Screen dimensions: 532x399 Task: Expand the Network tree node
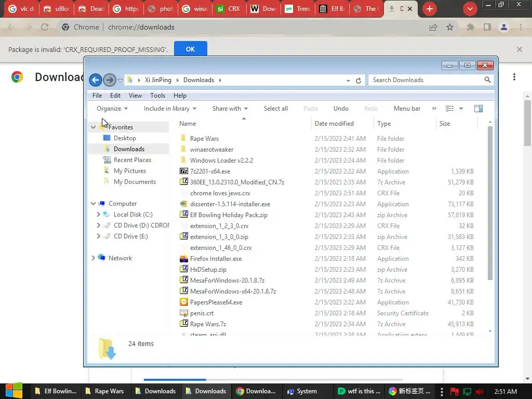(94, 258)
